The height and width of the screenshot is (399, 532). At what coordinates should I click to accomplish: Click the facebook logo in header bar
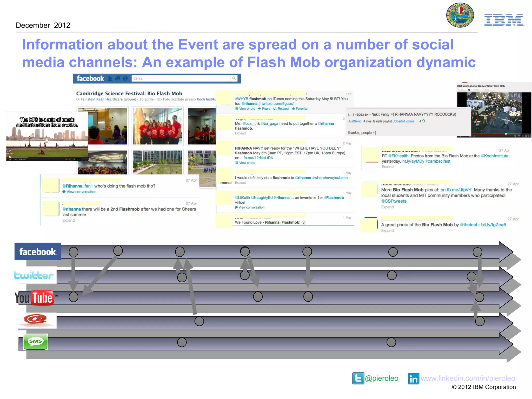click(90, 78)
